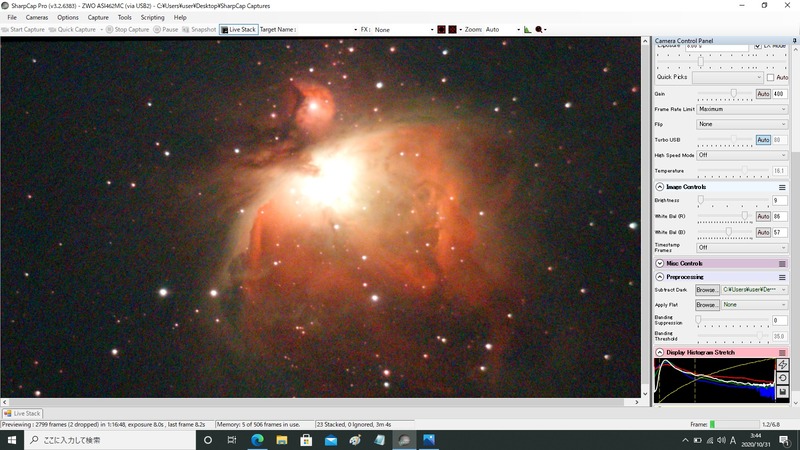This screenshot has height=450, width=800.
Task: Toggle Auto for White Bal (B)
Action: [763, 232]
